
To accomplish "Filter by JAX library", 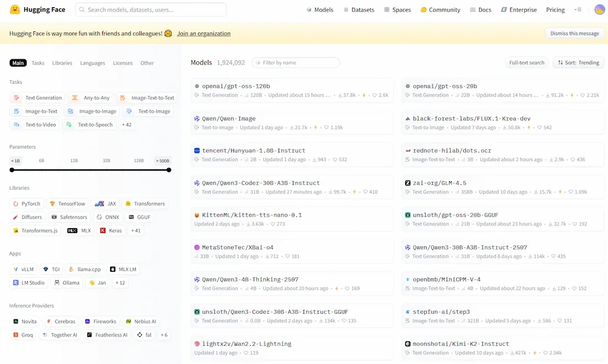I will 106,203.
